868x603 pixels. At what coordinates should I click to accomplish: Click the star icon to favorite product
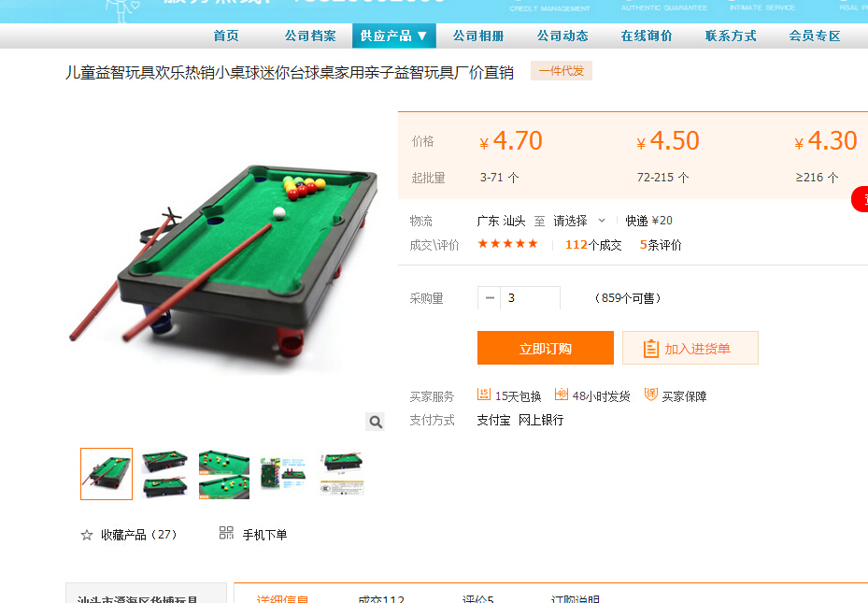(87, 535)
